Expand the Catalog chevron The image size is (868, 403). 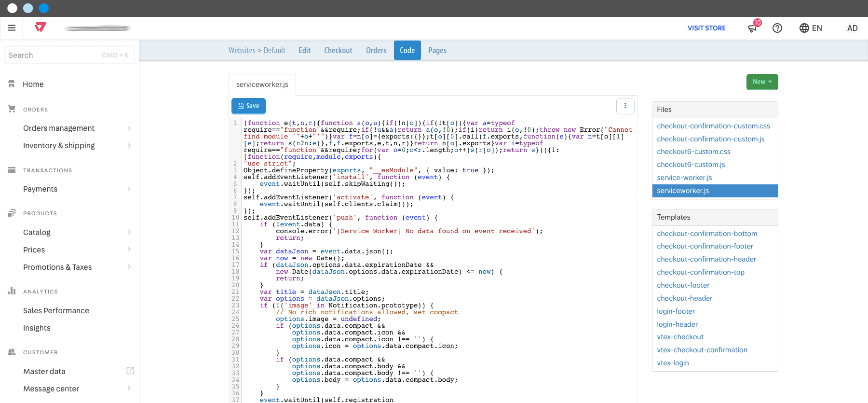pyautogui.click(x=129, y=232)
